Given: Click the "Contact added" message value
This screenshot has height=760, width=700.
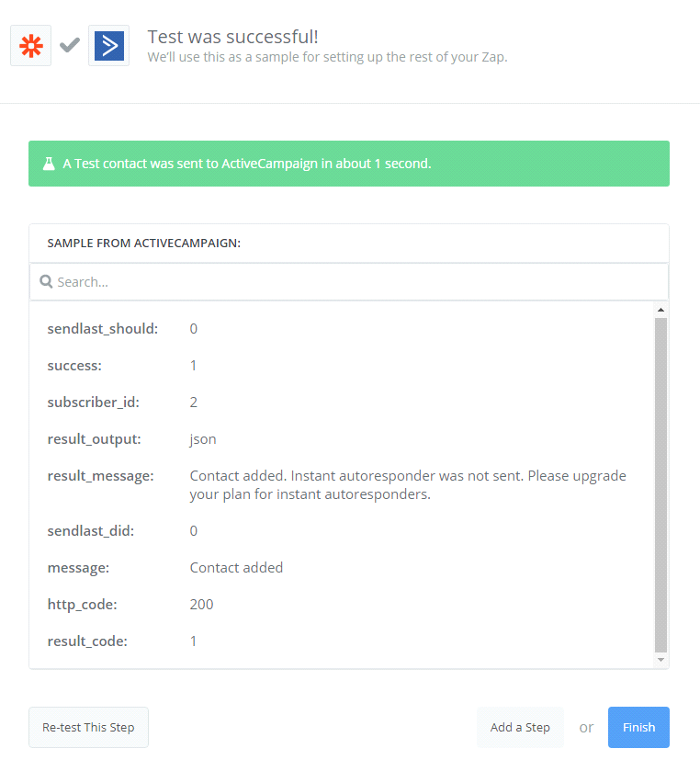Looking at the screenshot, I should pyautogui.click(x=236, y=567).
